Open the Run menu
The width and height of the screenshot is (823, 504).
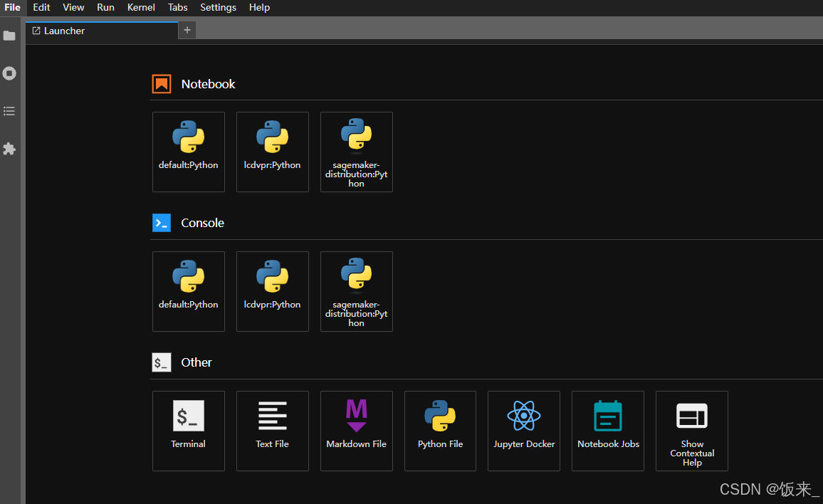pyautogui.click(x=105, y=7)
